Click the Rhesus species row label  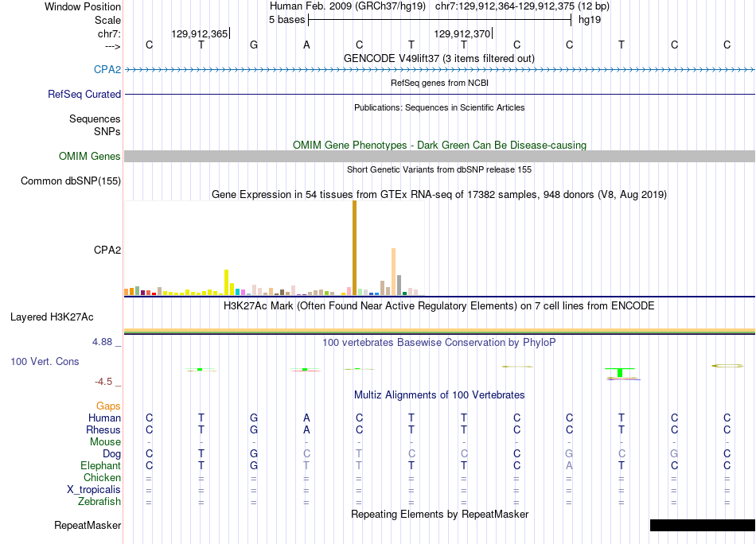103,429
